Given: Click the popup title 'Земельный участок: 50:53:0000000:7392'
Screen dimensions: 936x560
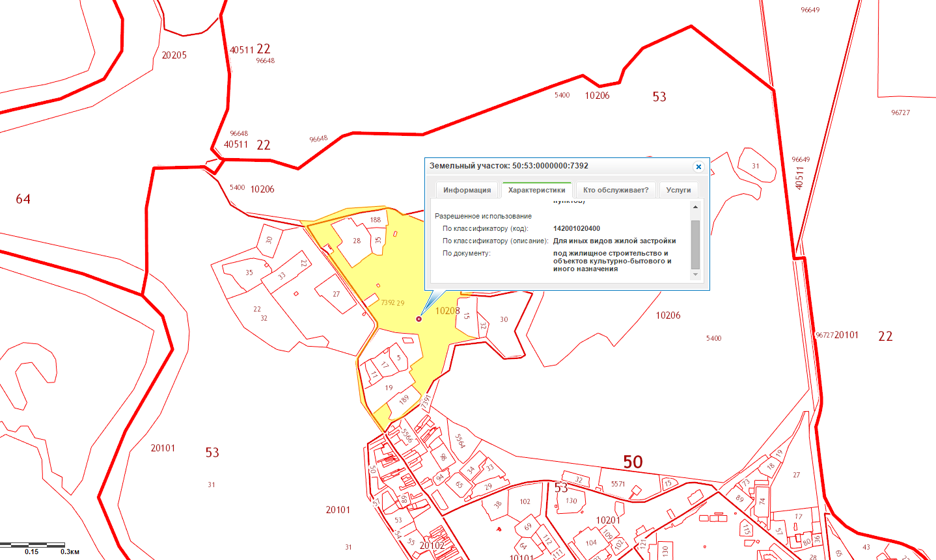Looking at the screenshot, I should coord(508,166).
